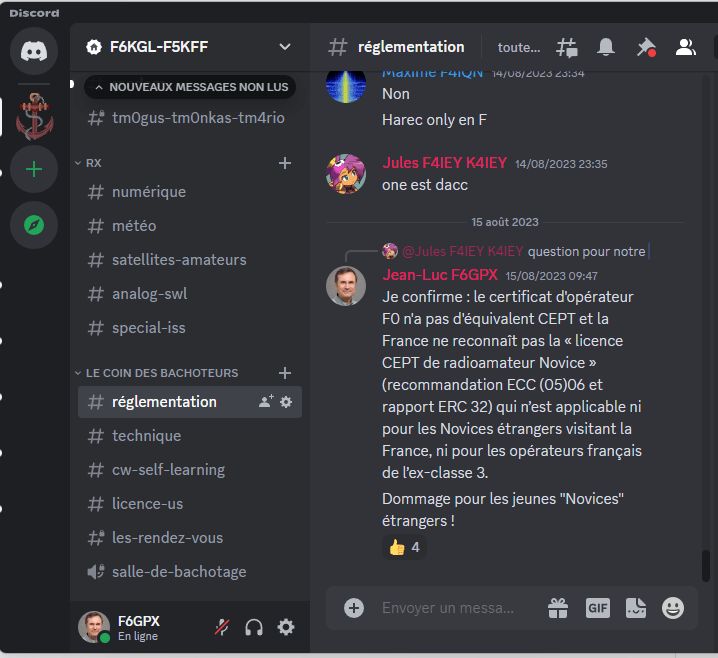718x658 pixels.
Task: Collapse the RX channel category
Action: point(89,163)
